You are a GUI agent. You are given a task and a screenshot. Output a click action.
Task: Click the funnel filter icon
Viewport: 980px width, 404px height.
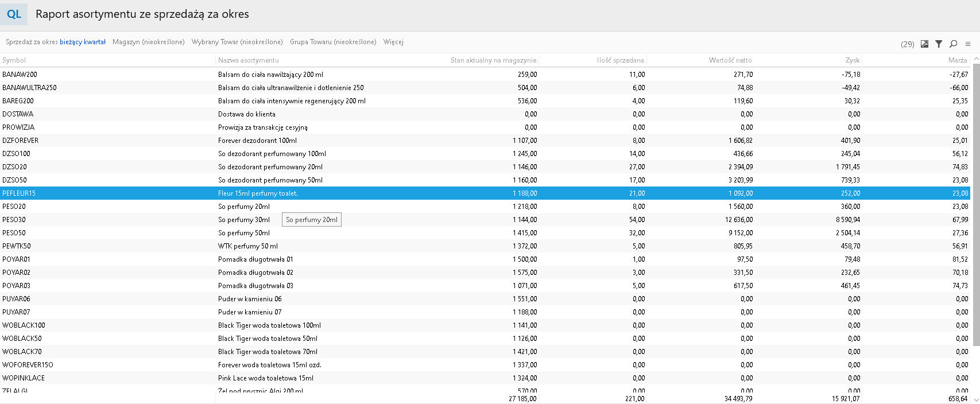[939, 44]
